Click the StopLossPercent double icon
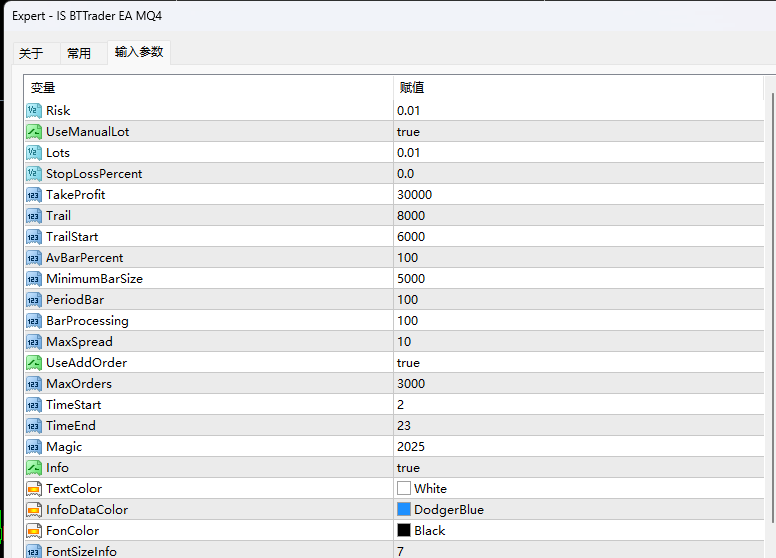This screenshot has width=776, height=558. [x=33, y=174]
